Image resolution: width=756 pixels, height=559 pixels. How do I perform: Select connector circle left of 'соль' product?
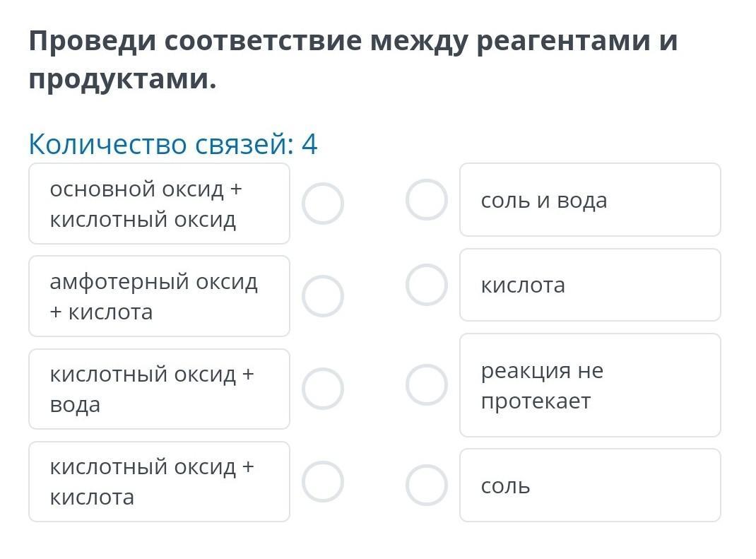(x=427, y=485)
